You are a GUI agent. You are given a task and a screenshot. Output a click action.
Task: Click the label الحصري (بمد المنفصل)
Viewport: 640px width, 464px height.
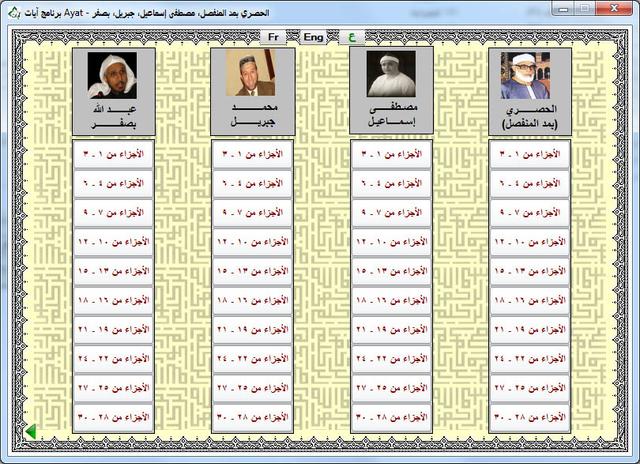coord(530,117)
